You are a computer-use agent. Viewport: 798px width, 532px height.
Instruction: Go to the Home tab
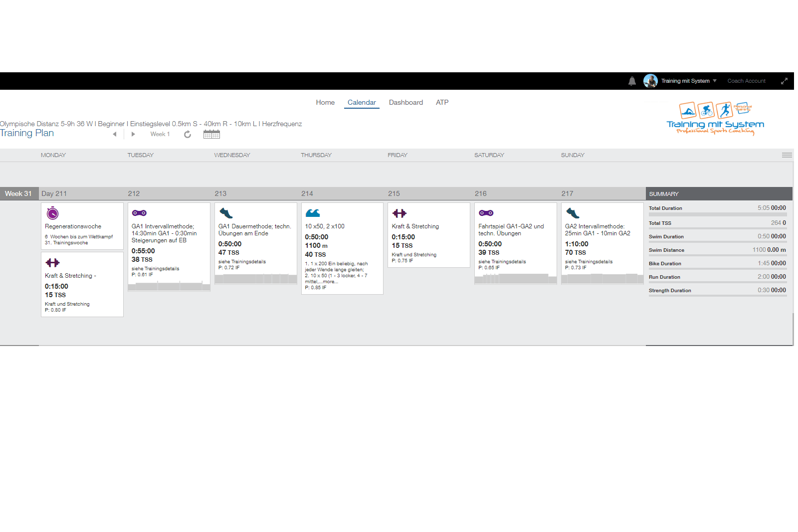tap(325, 102)
